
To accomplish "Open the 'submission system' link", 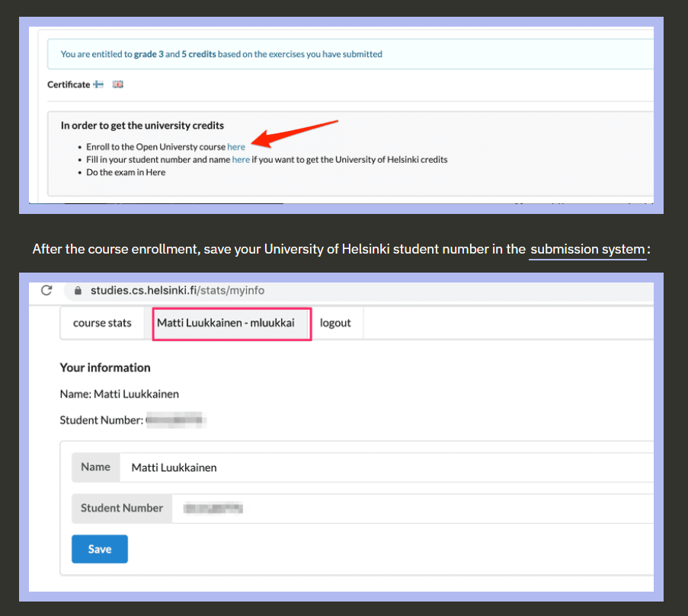I will 587,250.
